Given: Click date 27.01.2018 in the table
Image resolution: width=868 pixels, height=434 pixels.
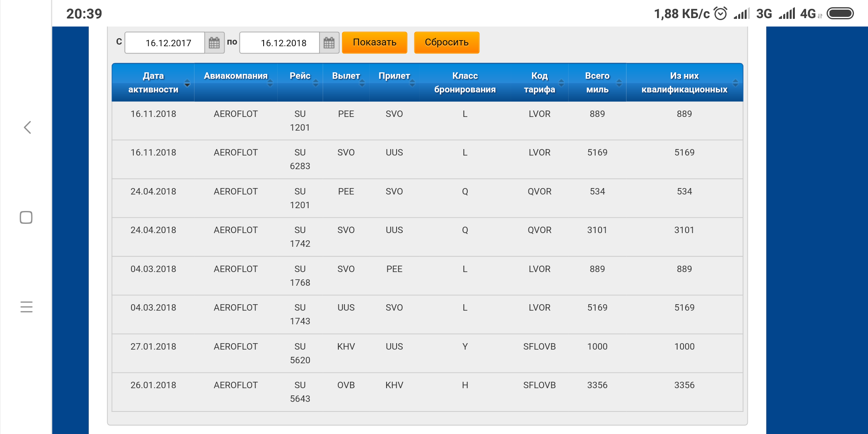Looking at the screenshot, I should click(153, 346).
